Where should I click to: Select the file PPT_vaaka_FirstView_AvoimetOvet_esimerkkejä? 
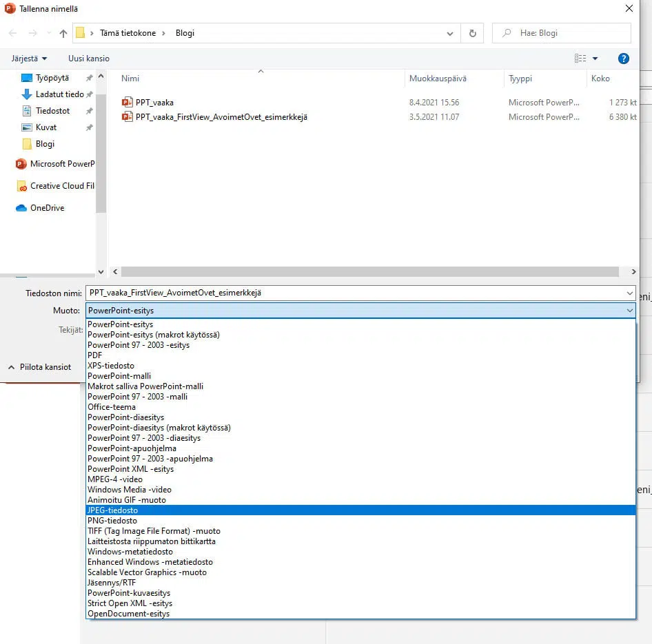tap(221, 117)
